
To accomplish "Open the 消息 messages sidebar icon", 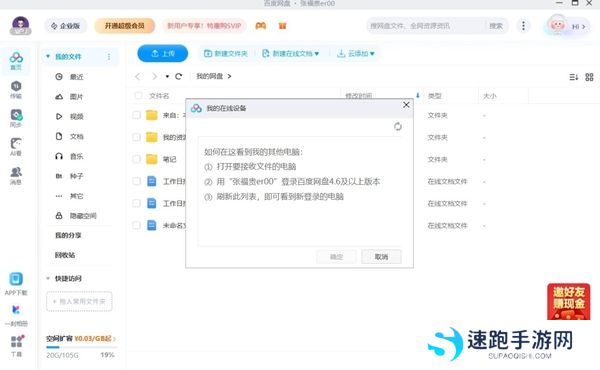I will click(16, 176).
